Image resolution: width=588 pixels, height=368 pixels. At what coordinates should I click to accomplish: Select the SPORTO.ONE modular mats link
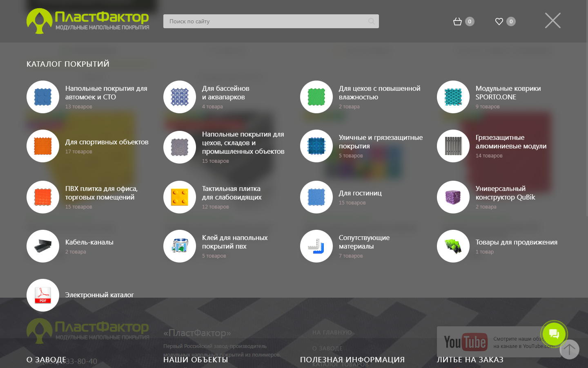[x=508, y=93]
